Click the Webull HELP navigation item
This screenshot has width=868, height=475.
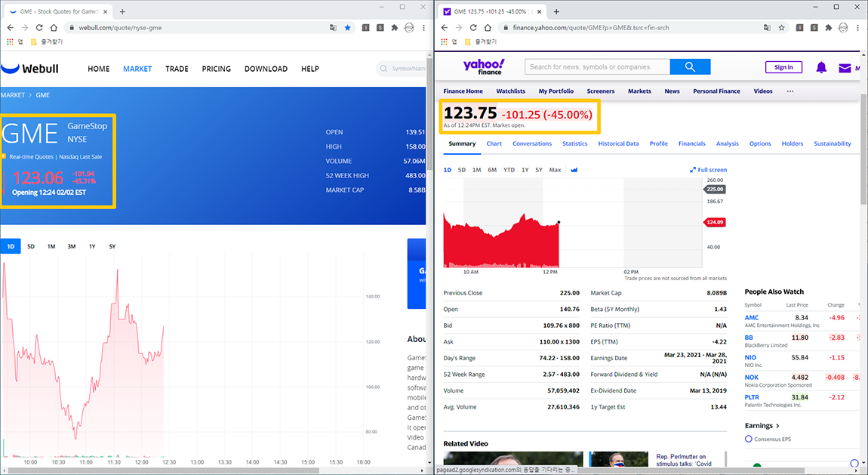click(310, 69)
